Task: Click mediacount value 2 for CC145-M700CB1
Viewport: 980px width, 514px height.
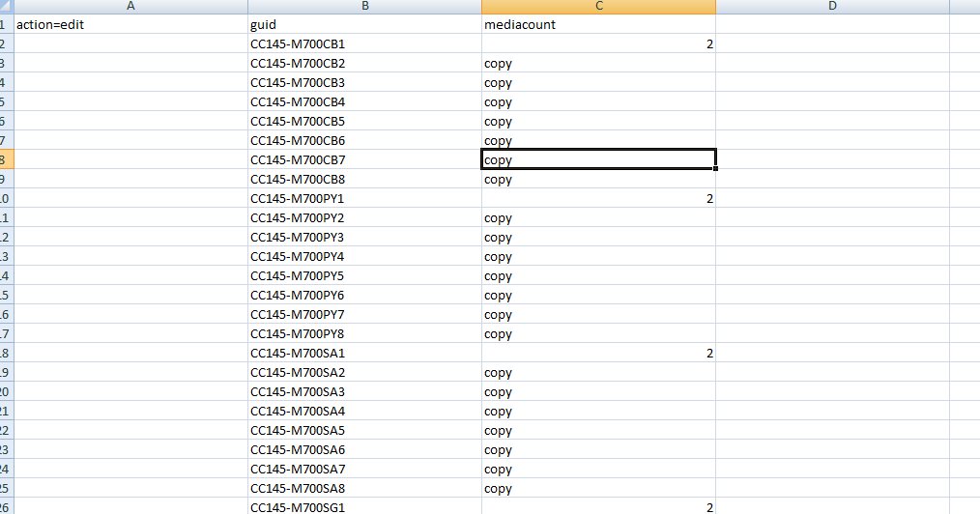Action: pos(599,43)
